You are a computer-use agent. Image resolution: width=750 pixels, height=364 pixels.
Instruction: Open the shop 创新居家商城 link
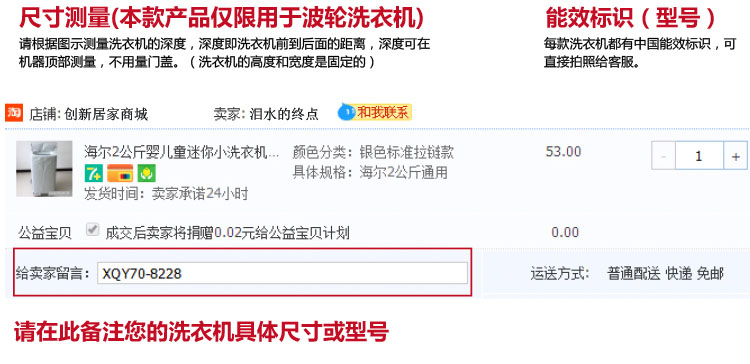106,114
